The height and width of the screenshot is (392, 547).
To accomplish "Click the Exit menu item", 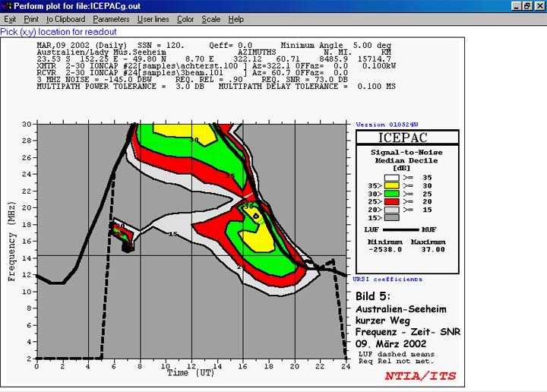I will click(10, 18).
